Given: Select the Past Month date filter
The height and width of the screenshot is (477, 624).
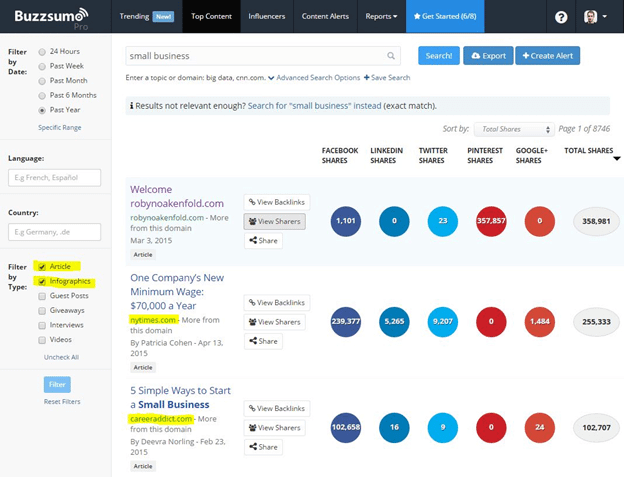Looking at the screenshot, I should click(42, 81).
